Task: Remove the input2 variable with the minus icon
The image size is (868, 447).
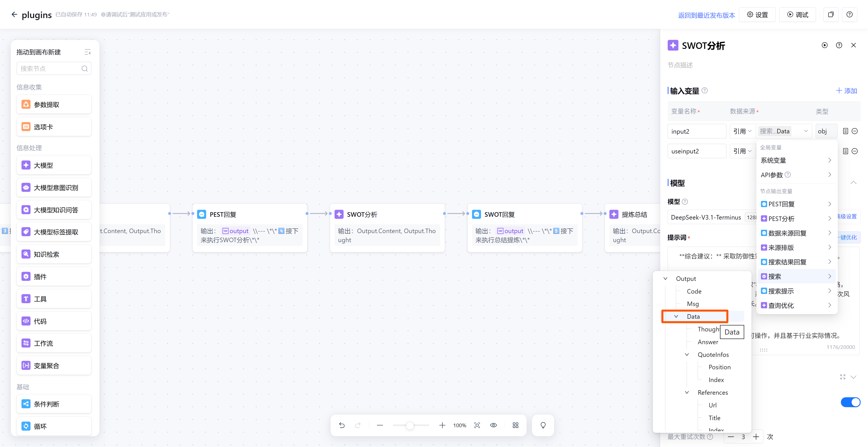Action: coord(855,131)
